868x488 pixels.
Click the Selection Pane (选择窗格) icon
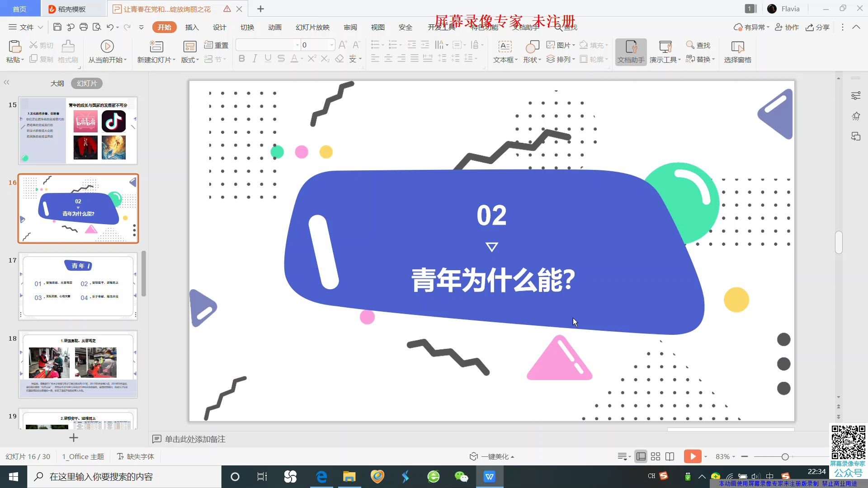[x=737, y=47]
